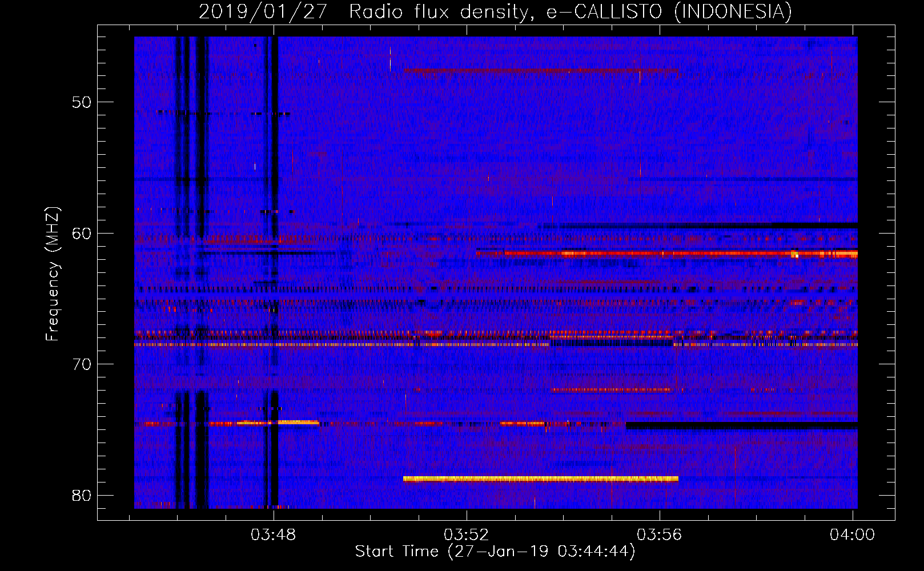The width and height of the screenshot is (924, 571).
Task: Click the '03:52' time tick label
Action: (x=467, y=535)
